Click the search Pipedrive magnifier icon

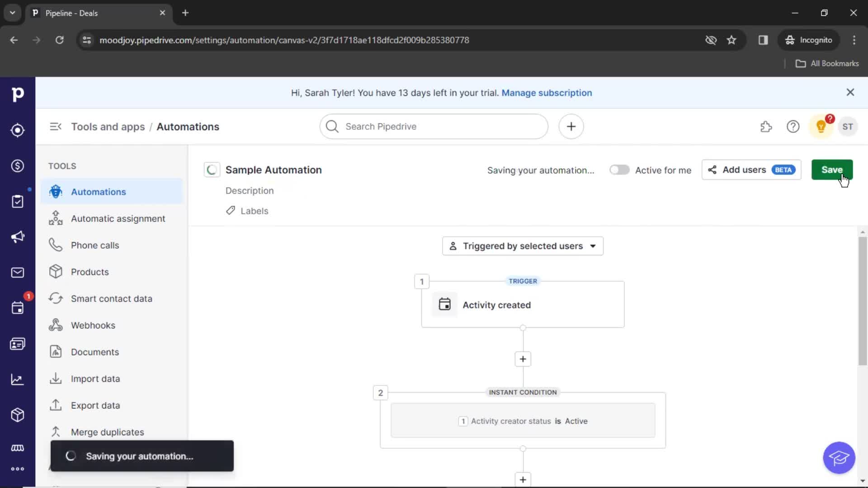(331, 127)
